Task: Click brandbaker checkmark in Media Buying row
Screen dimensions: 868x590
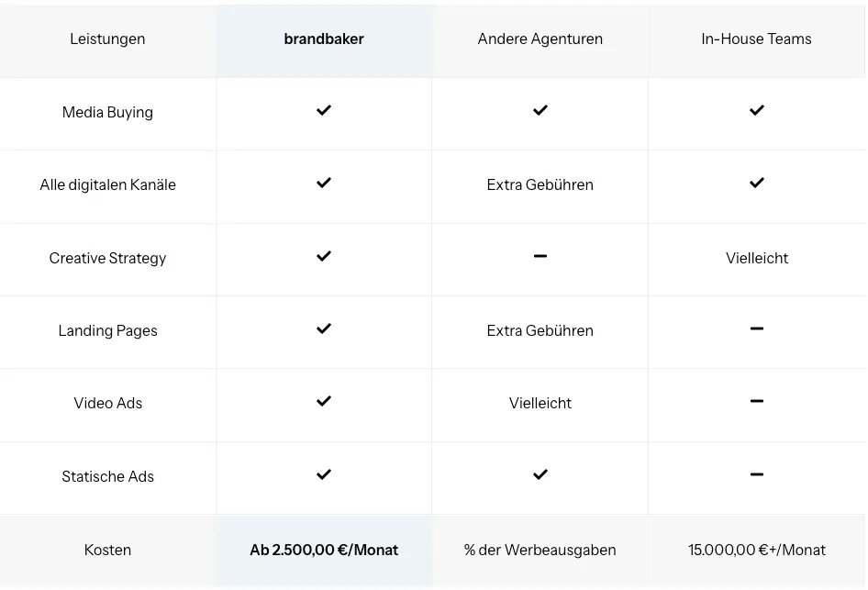Action: pos(324,110)
